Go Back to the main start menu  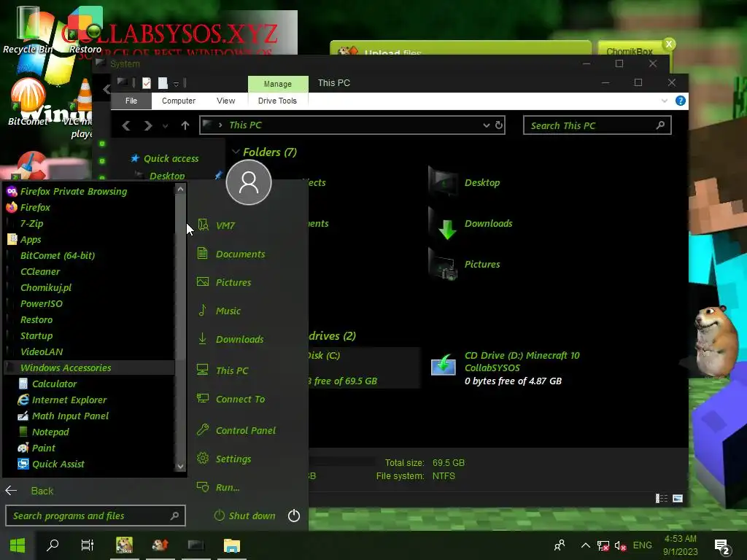click(29, 491)
